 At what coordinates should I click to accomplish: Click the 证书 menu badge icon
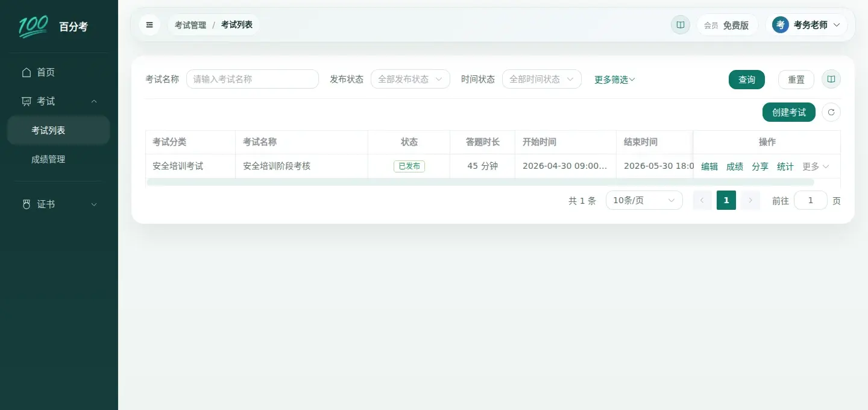coord(27,204)
